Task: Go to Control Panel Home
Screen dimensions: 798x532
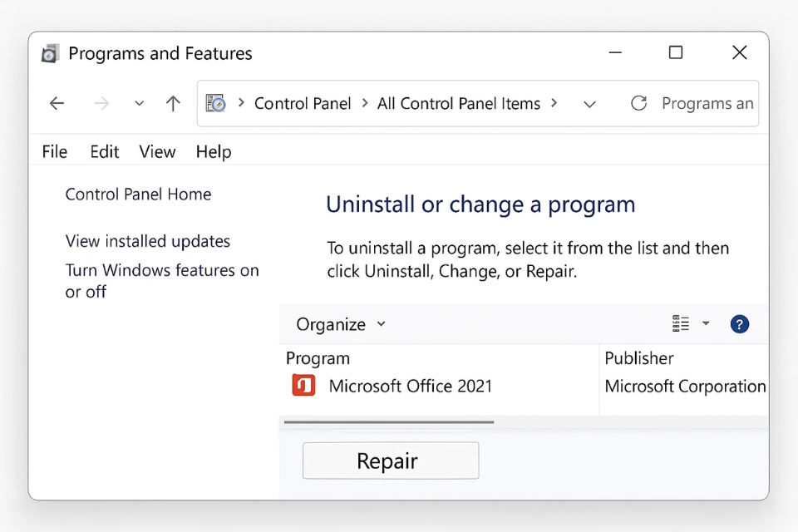Action: [138, 194]
